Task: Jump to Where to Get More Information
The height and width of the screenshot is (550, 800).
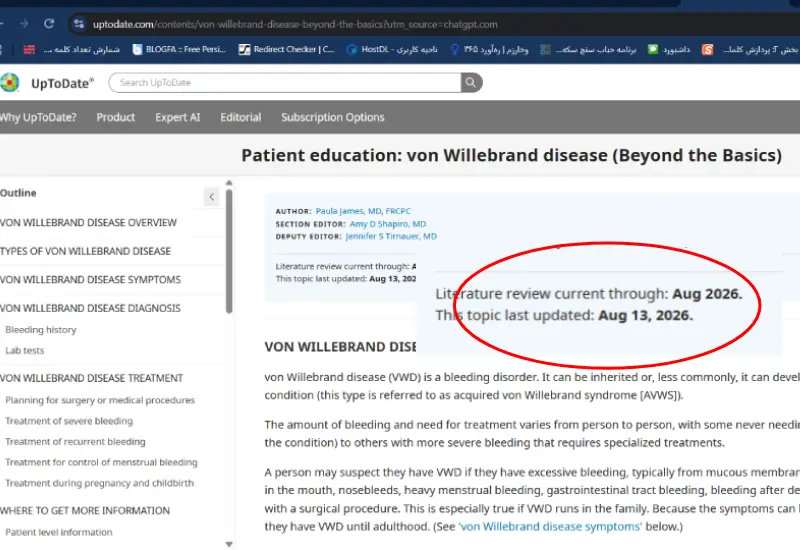Action: pyautogui.click(x=85, y=511)
